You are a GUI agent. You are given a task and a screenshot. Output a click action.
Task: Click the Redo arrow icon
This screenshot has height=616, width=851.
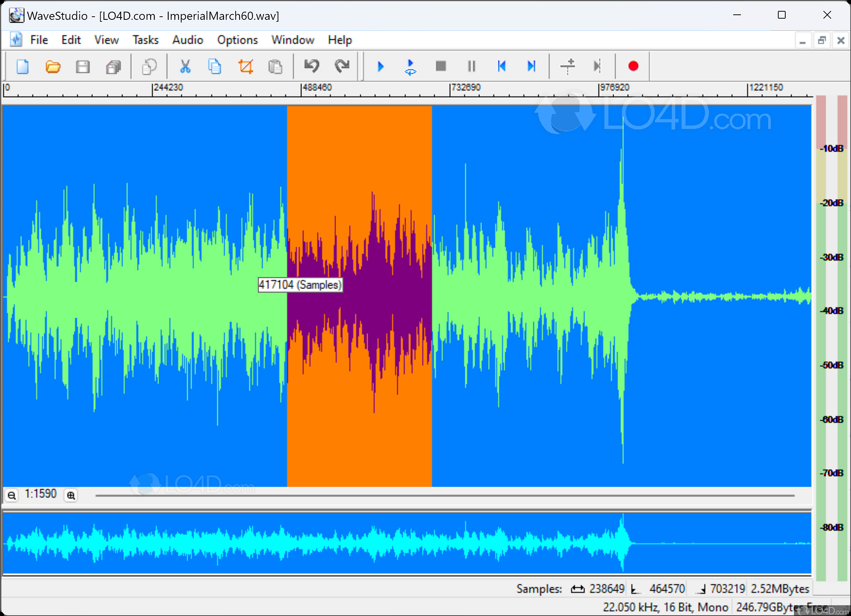[342, 66]
